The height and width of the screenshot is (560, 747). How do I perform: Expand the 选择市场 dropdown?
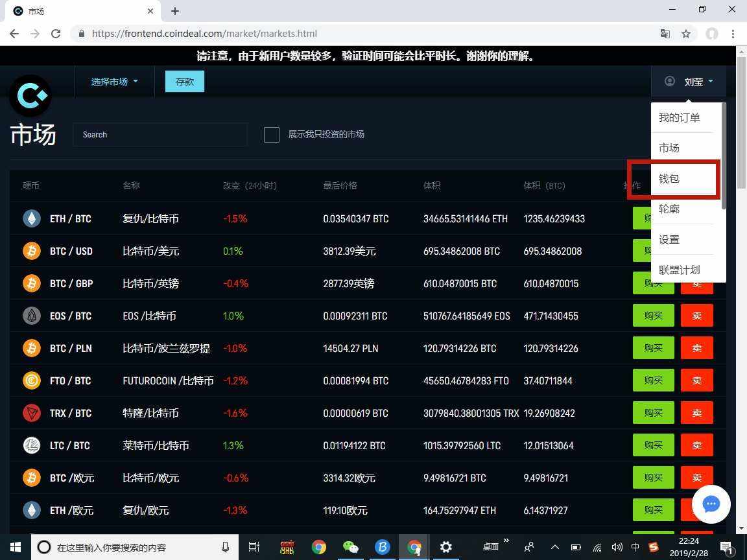pos(114,82)
